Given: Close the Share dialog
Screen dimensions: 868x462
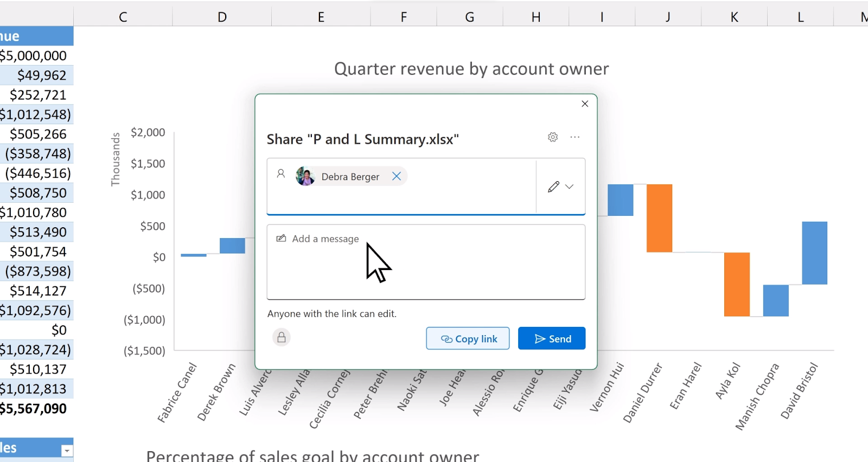Looking at the screenshot, I should click(x=585, y=104).
